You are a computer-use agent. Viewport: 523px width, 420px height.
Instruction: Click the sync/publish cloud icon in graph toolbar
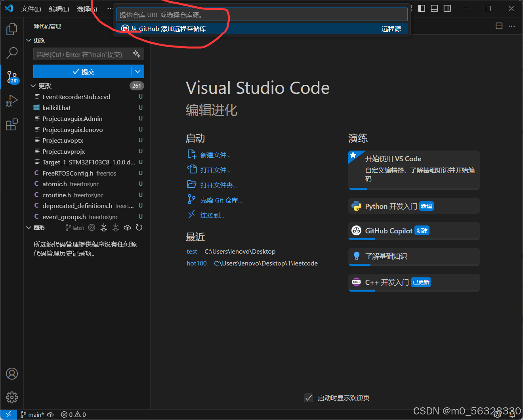127,227
